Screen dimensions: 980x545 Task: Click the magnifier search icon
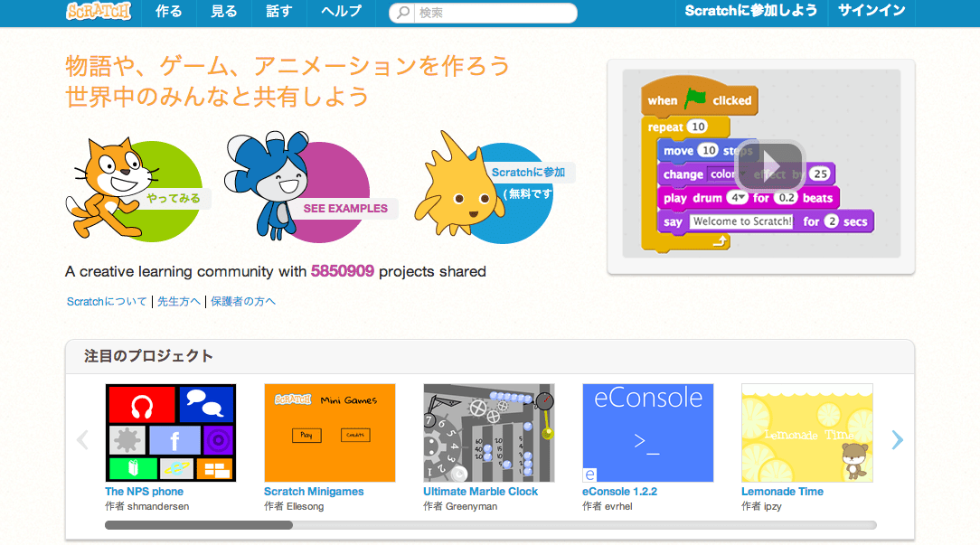403,13
